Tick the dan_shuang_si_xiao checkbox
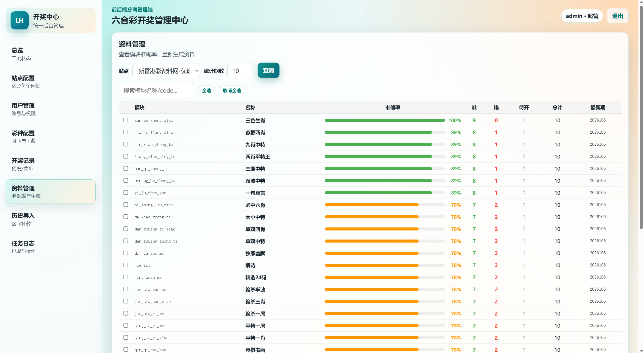This screenshot has width=644, height=353. coord(126,229)
